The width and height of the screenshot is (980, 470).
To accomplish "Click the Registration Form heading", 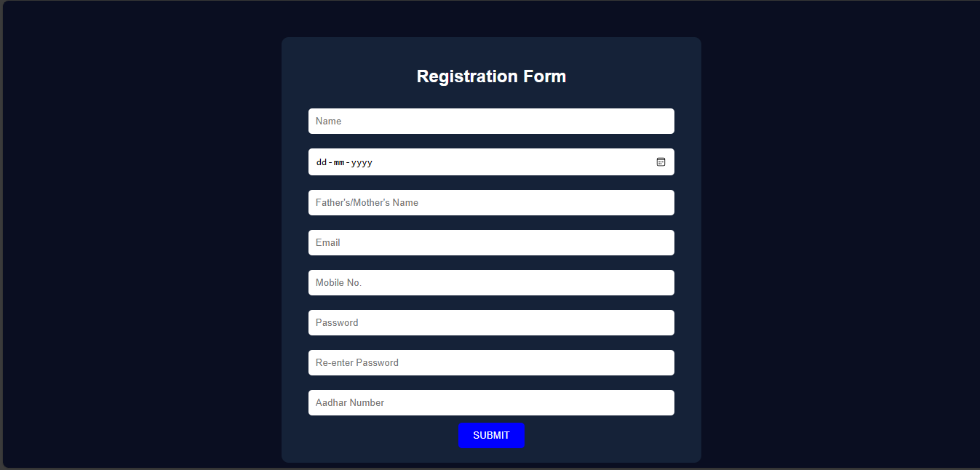I will pyautogui.click(x=491, y=76).
